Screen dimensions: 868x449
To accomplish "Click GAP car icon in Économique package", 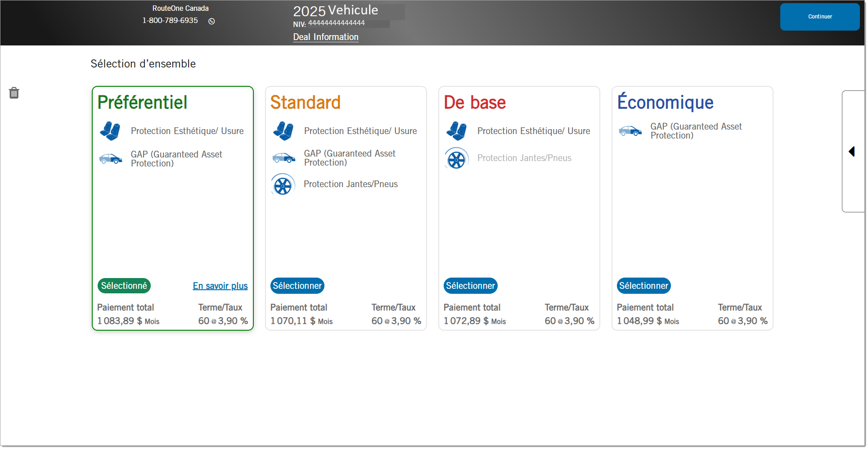I will [x=630, y=131].
